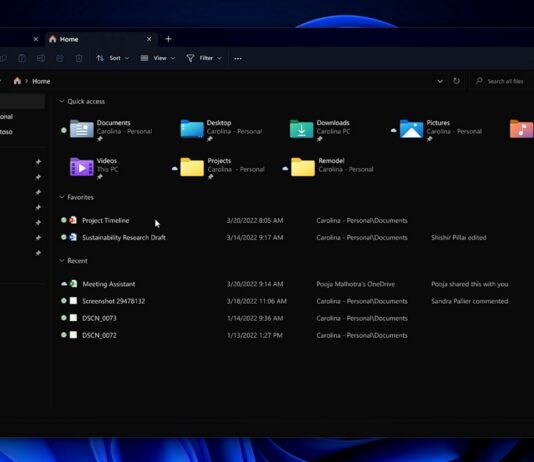Expand the address bar history chevron

click(440, 81)
